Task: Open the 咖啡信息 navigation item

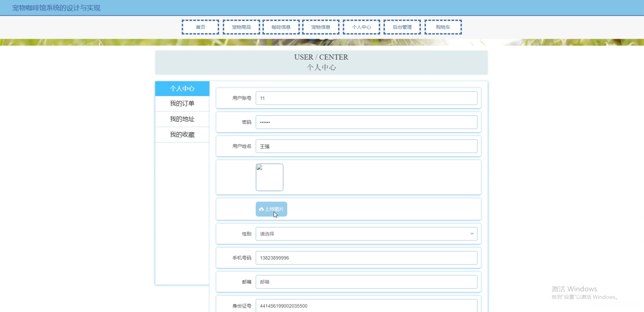Action: click(x=281, y=27)
